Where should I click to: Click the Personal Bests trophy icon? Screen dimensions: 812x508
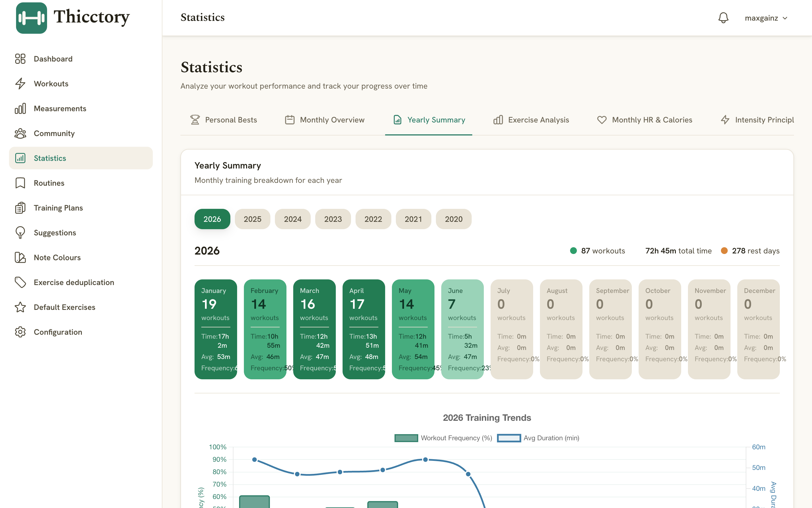[195, 120]
